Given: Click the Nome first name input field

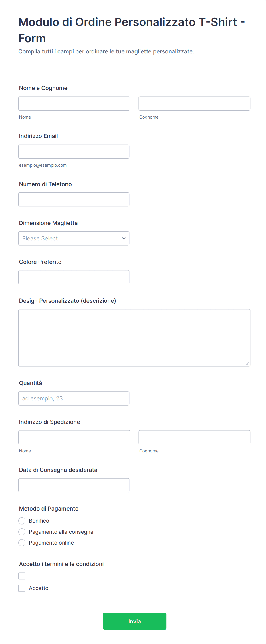Looking at the screenshot, I should coord(74,103).
